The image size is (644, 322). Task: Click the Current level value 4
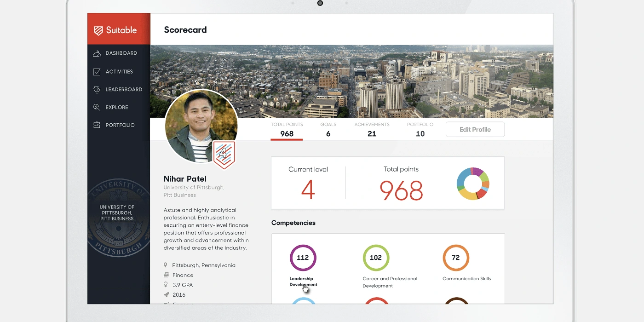coord(308,190)
